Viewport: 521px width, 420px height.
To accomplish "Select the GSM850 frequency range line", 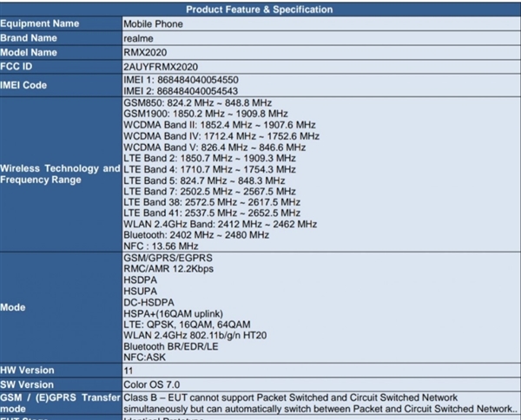I will (198, 102).
